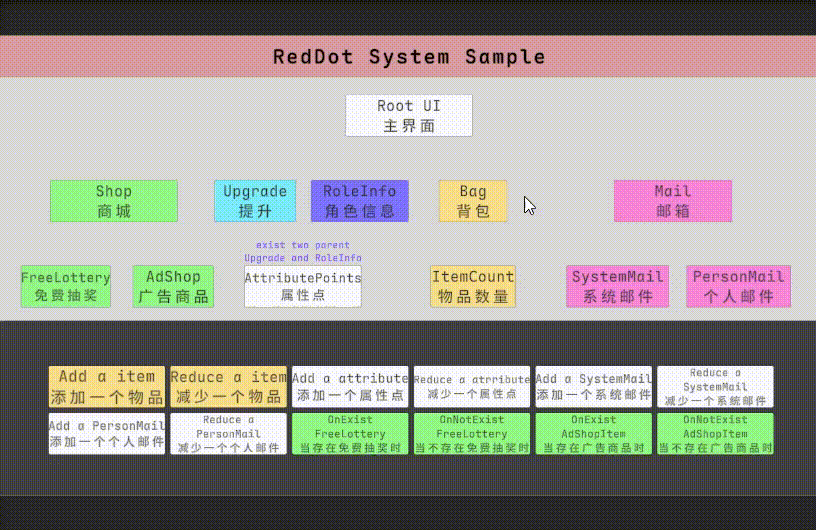Select the pink Mail node

pyautogui.click(x=673, y=201)
